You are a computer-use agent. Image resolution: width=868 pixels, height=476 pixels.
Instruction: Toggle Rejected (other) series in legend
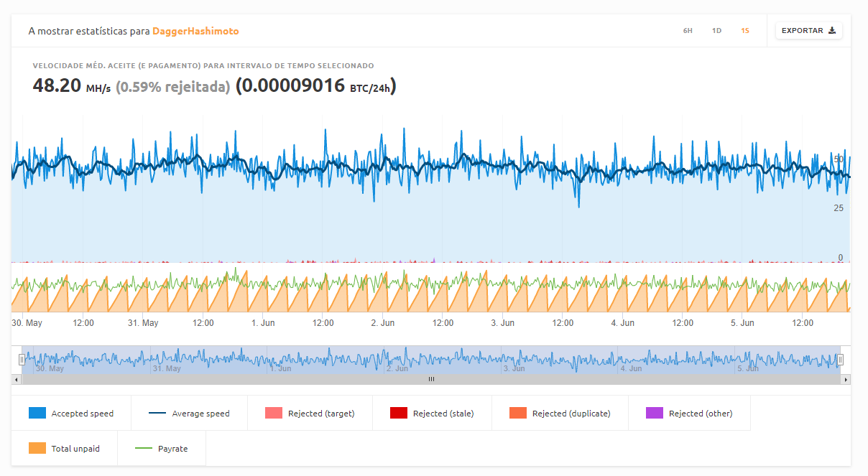click(x=689, y=413)
